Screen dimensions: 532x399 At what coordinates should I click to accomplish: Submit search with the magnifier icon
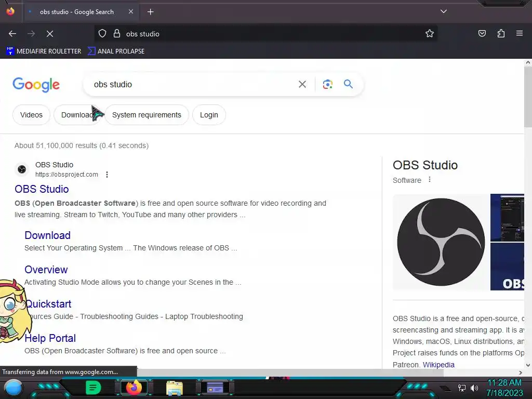tap(348, 84)
